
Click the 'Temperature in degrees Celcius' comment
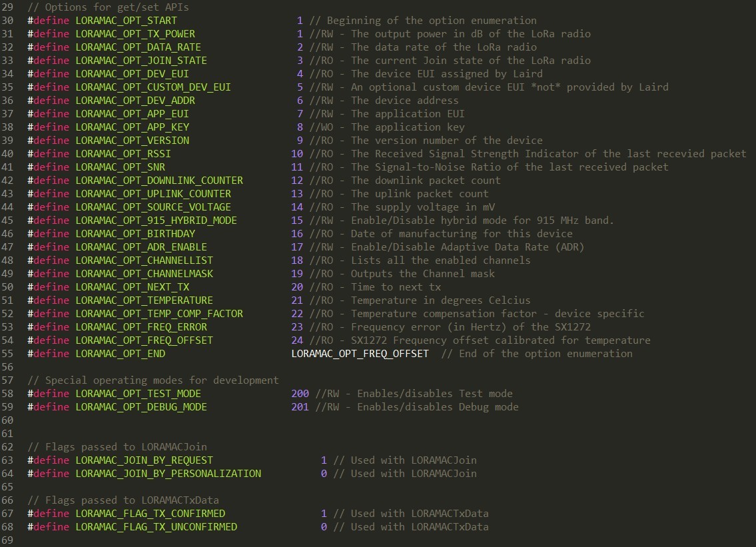pos(440,300)
